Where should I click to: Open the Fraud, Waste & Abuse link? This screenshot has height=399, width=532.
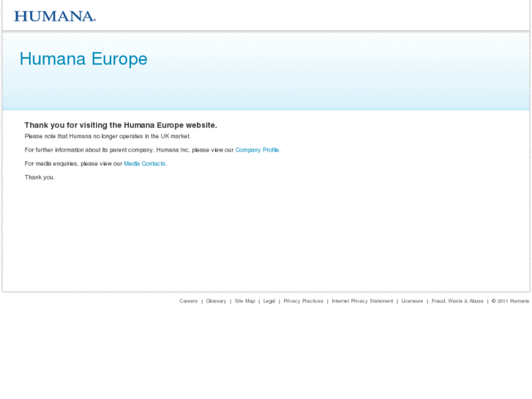tap(457, 301)
